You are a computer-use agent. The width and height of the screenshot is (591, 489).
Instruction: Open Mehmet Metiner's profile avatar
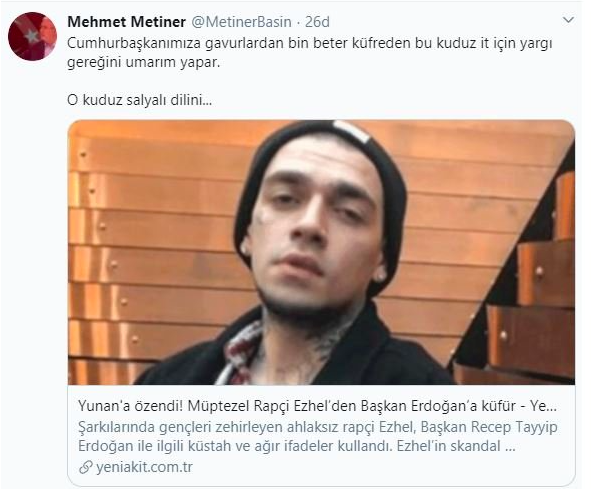point(32,36)
